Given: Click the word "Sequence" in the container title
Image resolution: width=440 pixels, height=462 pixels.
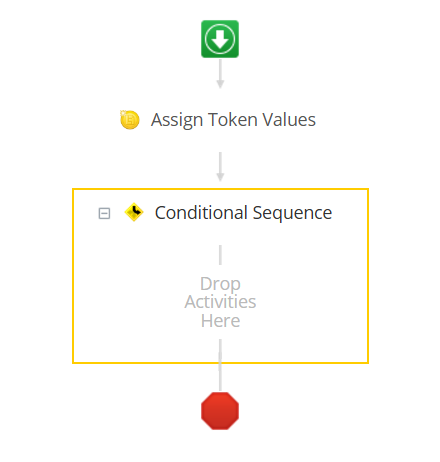Looking at the screenshot, I should [292, 213].
